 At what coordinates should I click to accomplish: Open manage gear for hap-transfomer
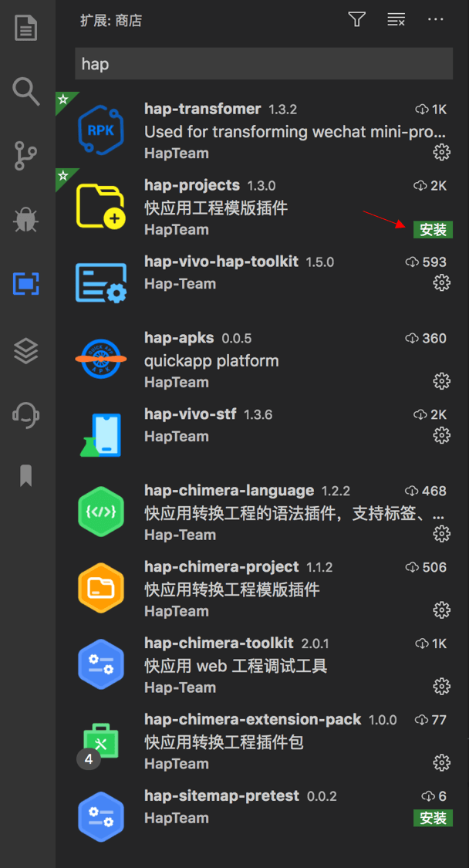[x=441, y=152]
